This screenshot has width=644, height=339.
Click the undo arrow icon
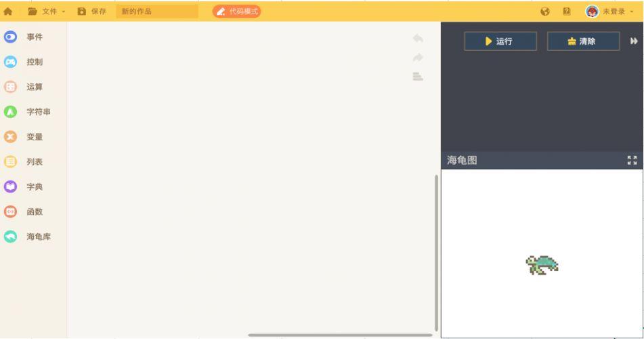click(418, 38)
